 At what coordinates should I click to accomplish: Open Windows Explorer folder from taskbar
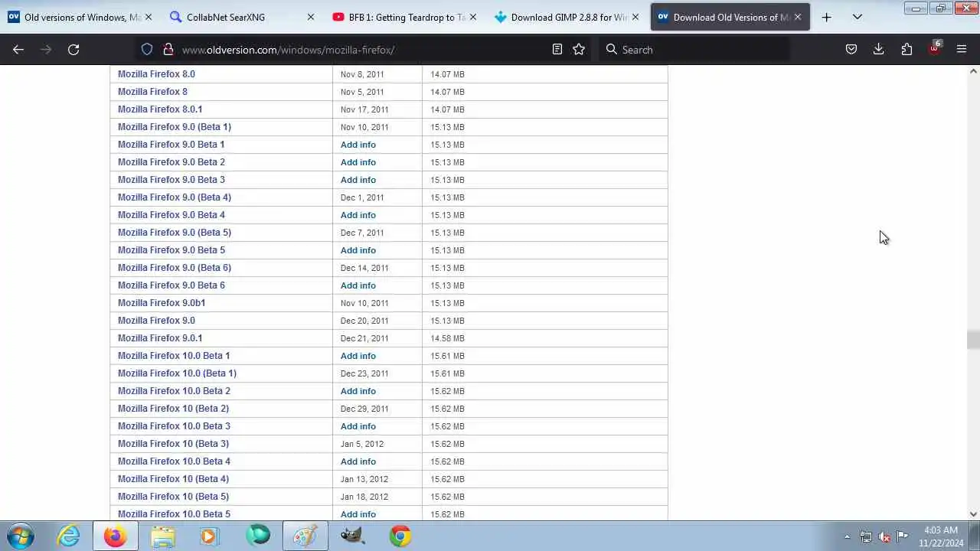tap(163, 536)
